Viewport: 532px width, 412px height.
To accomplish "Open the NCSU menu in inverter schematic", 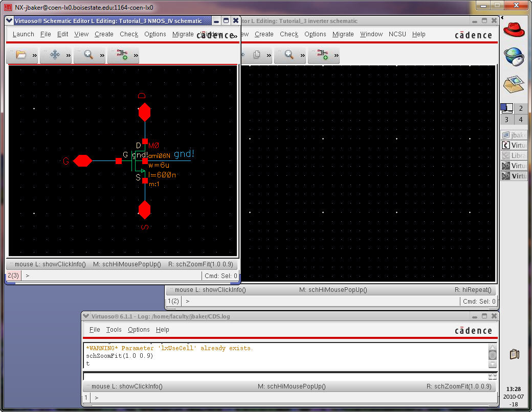I will point(397,34).
